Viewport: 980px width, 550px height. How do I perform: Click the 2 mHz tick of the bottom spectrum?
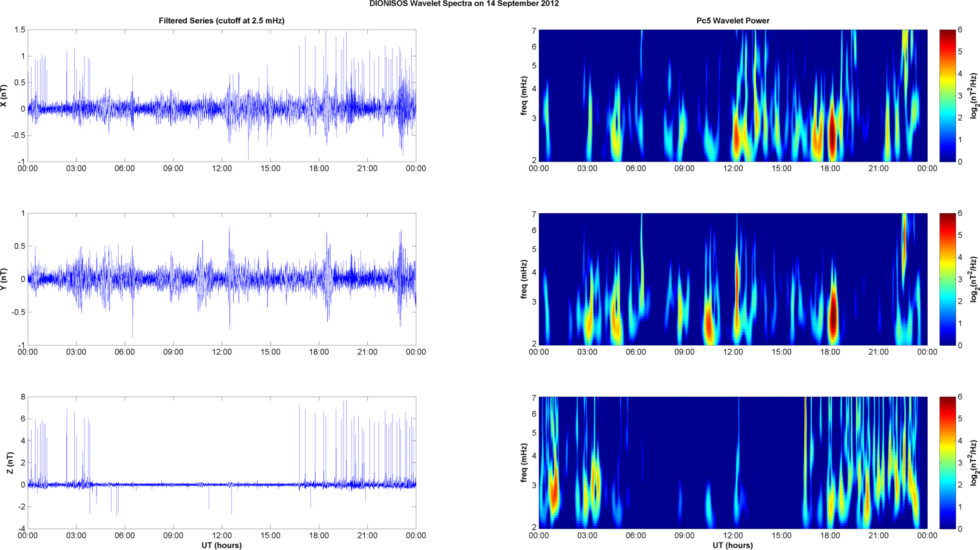tap(534, 527)
